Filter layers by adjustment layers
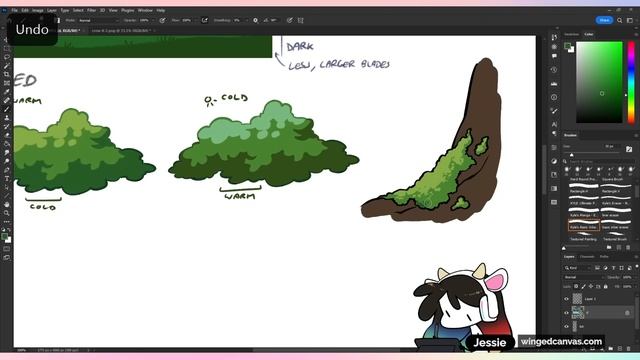The image size is (640, 360). coord(605,268)
